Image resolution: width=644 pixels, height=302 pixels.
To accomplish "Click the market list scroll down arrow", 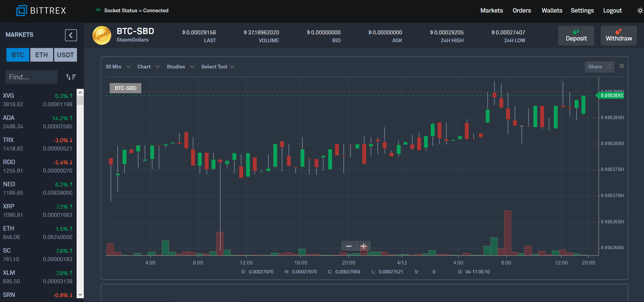I will 80,295.
